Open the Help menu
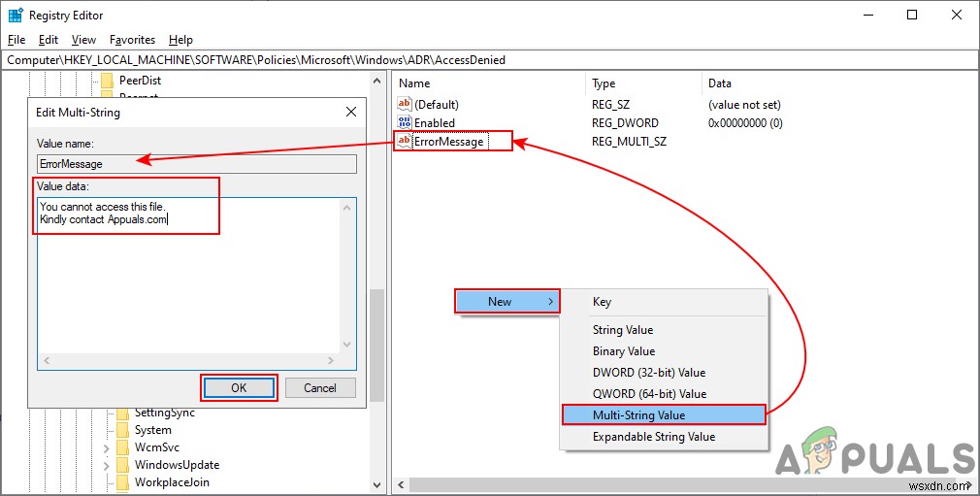The image size is (980, 496). pyautogui.click(x=180, y=40)
